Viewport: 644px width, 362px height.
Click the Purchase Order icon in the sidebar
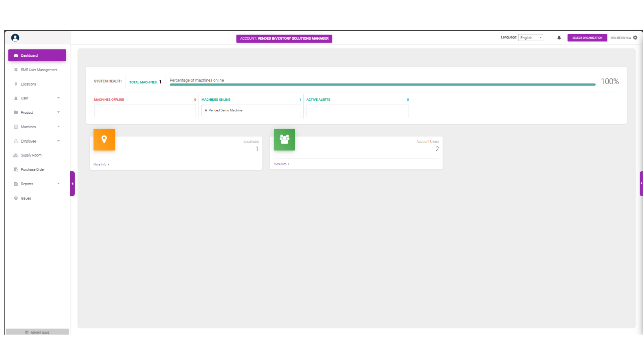point(16,169)
